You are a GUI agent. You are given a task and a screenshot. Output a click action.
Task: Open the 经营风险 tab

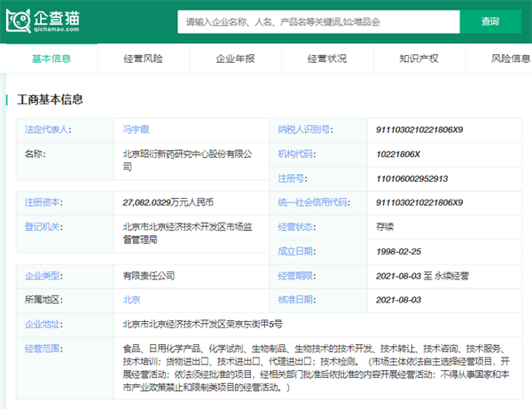pyautogui.click(x=143, y=59)
